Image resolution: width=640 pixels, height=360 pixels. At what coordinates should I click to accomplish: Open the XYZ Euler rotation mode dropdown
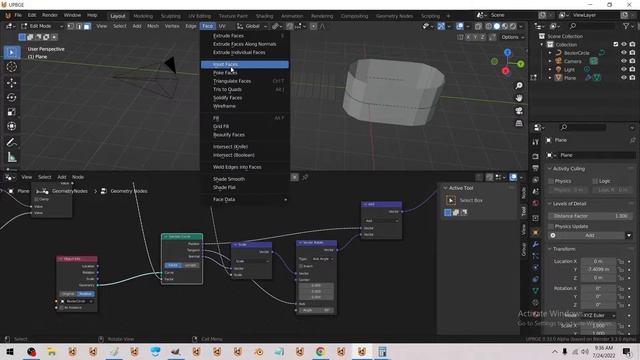coord(598,316)
